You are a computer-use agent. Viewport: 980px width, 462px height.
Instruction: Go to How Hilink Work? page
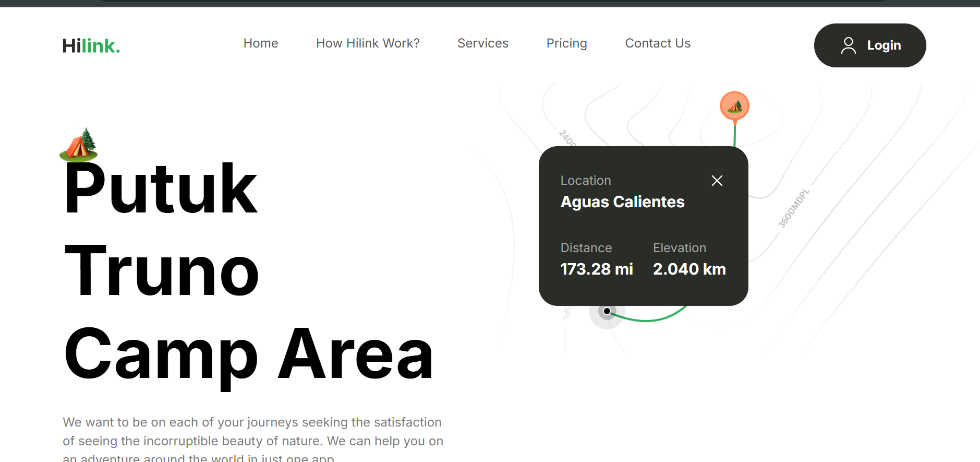click(x=368, y=43)
